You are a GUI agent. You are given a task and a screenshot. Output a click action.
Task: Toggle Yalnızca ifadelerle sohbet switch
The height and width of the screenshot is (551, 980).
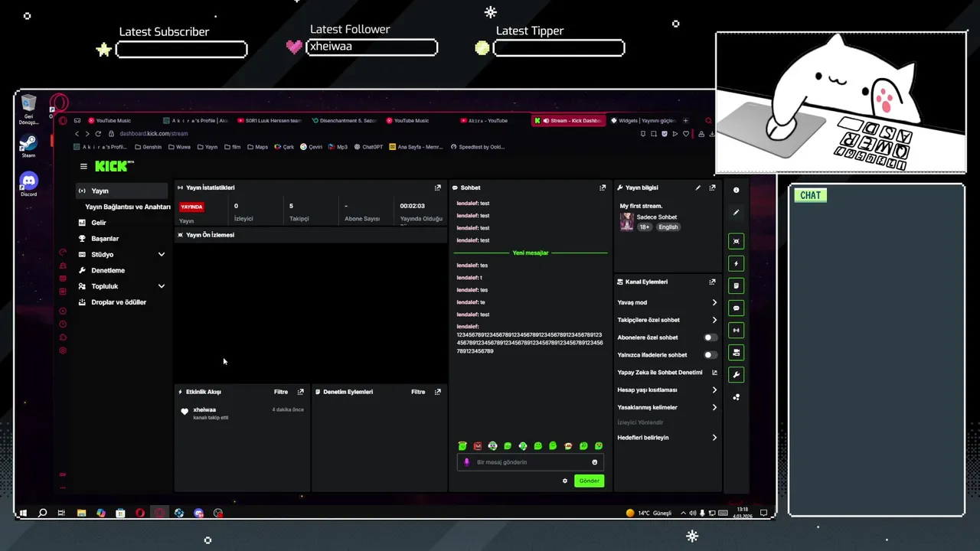710,355
